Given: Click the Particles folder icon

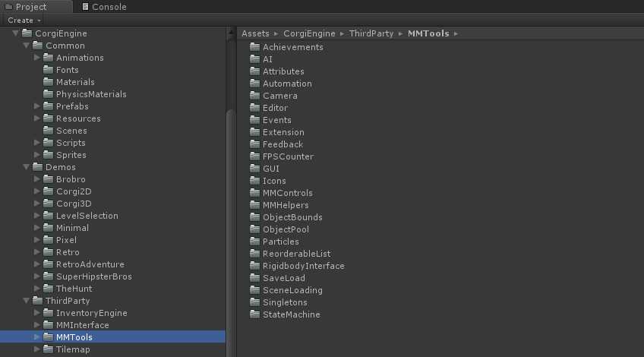Looking at the screenshot, I should coord(254,242).
